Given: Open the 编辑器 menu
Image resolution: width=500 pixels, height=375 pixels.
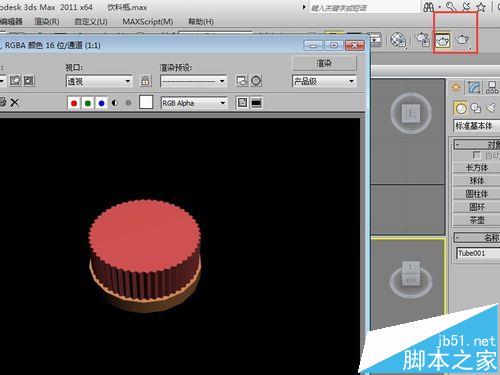Looking at the screenshot, I should point(11,22).
